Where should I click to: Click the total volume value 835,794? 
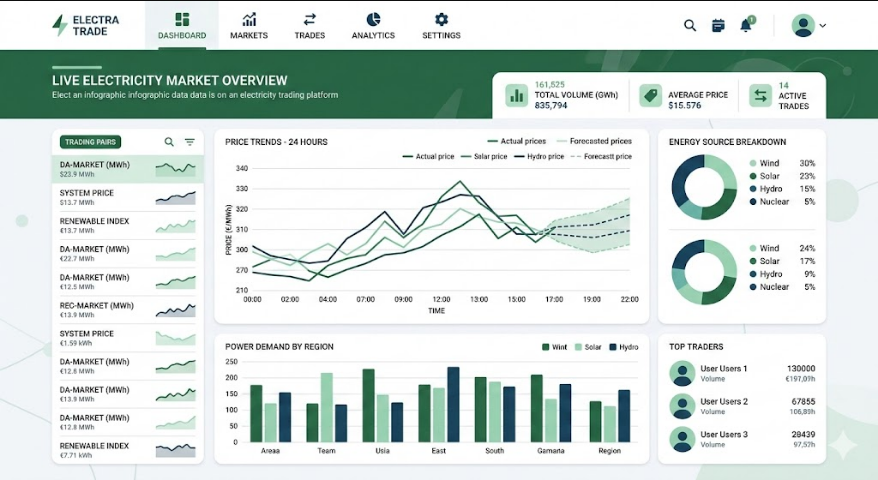pyautogui.click(x=550, y=105)
